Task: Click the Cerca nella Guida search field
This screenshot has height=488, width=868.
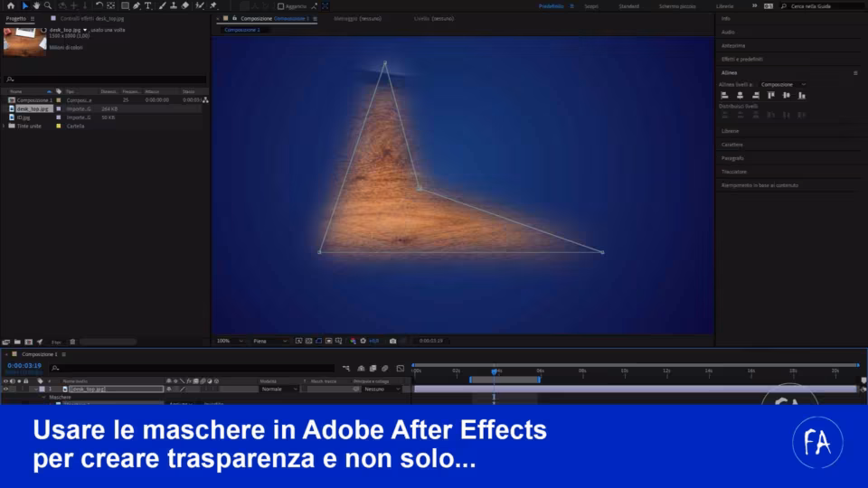Action: (x=824, y=6)
